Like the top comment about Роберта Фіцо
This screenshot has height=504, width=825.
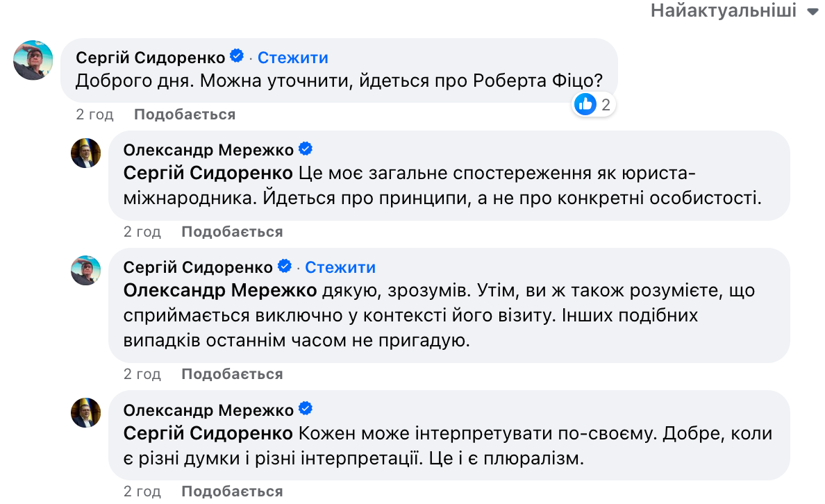[x=185, y=115]
